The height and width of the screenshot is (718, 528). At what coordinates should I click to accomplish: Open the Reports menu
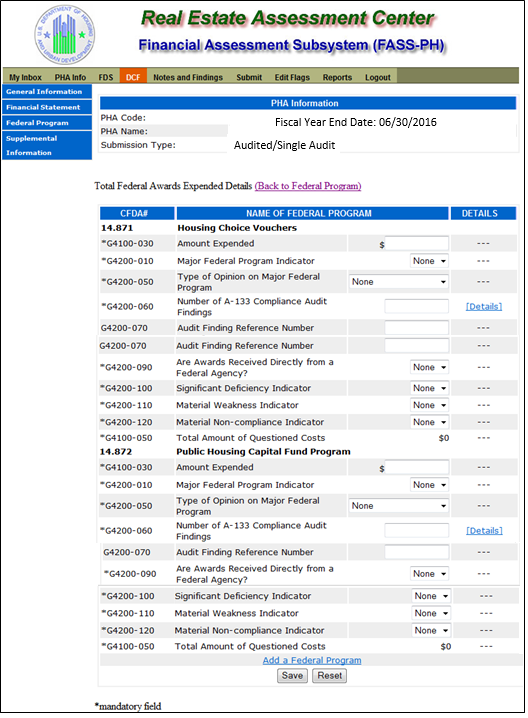[x=337, y=77]
